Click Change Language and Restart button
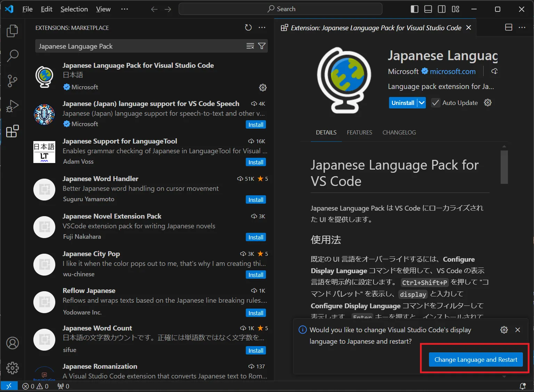This screenshot has height=392, width=534. point(476,360)
